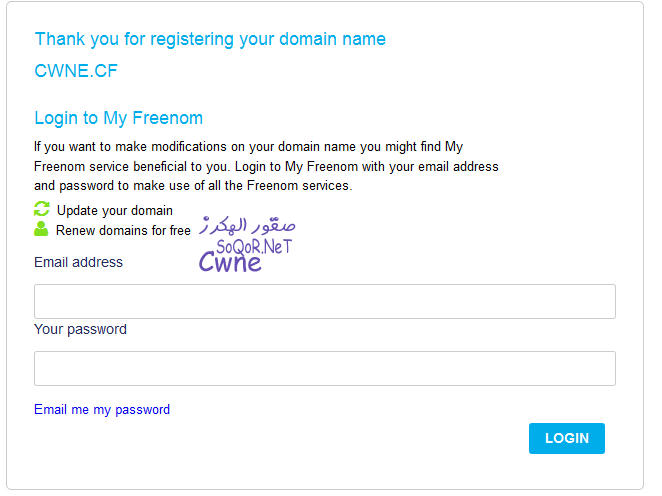Click the paragraph line starting with If you want
Viewport: 662px width, 496px height.
pyautogui.click(x=249, y=146)
